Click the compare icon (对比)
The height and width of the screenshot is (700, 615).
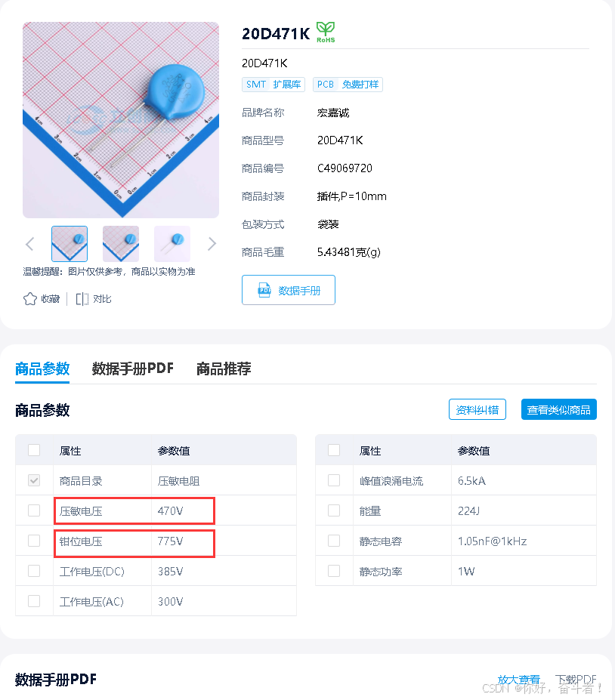click(x=82, y=299)
